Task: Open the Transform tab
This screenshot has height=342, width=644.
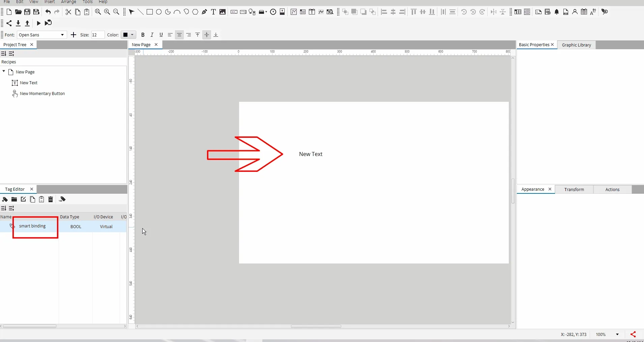Action: tap(574, 189)
